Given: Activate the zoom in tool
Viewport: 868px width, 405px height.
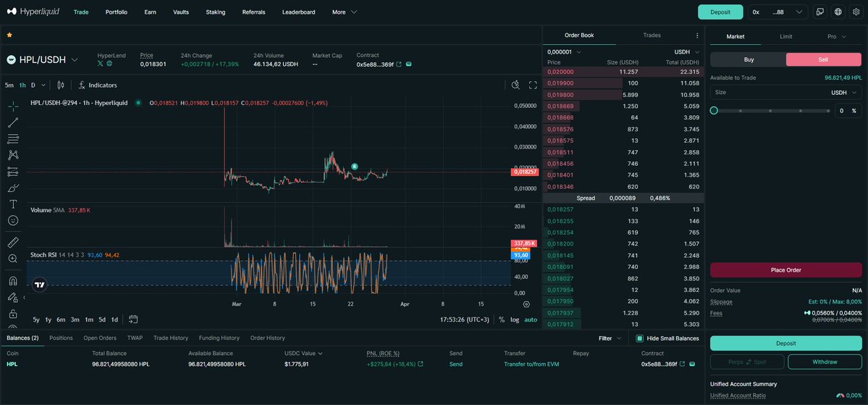Looking at the screenshot, I should 13,259.
